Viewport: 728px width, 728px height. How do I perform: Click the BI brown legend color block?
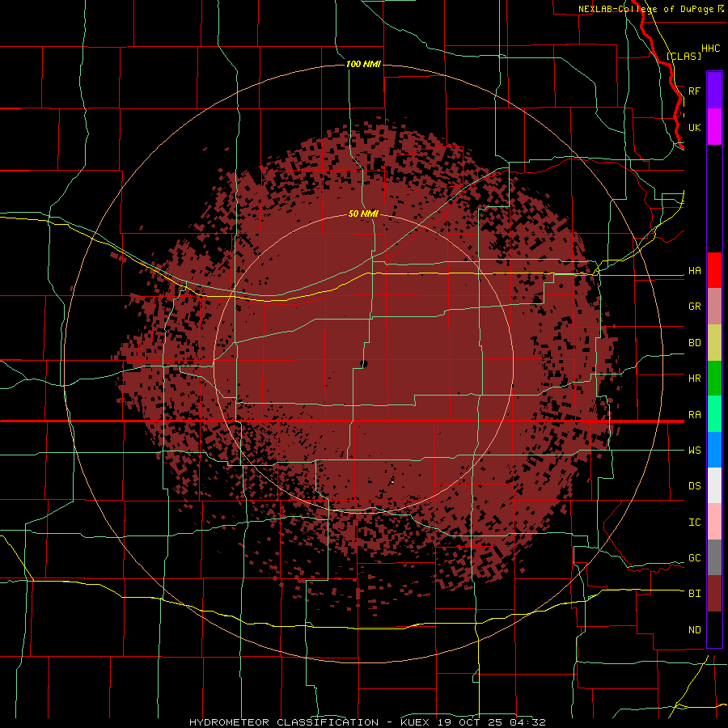coord(714,594)
